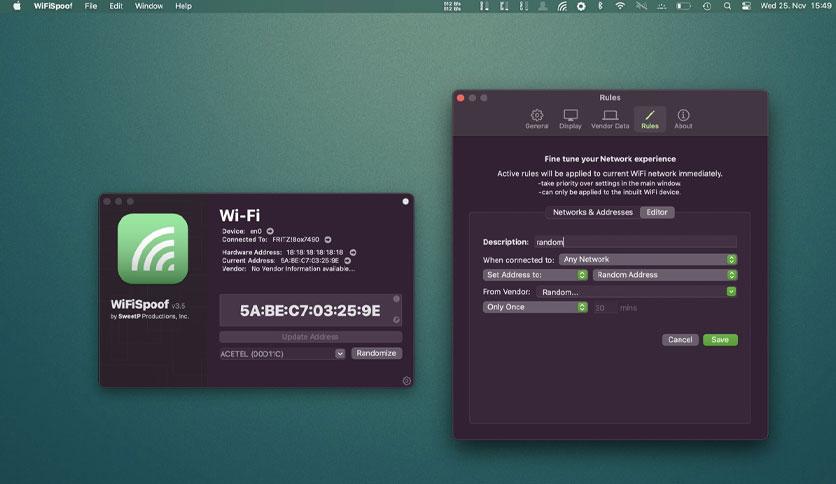Click the Update Address button

pyautogui.click(x=310, y=337)
